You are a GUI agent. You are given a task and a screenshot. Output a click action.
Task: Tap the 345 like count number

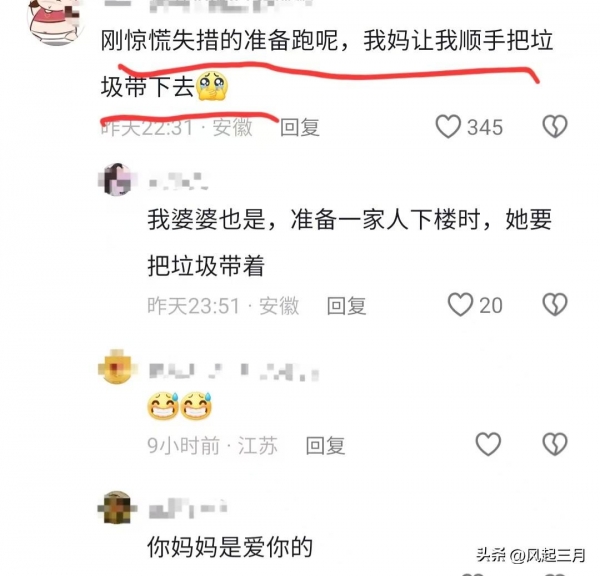[x=485, y=127]
